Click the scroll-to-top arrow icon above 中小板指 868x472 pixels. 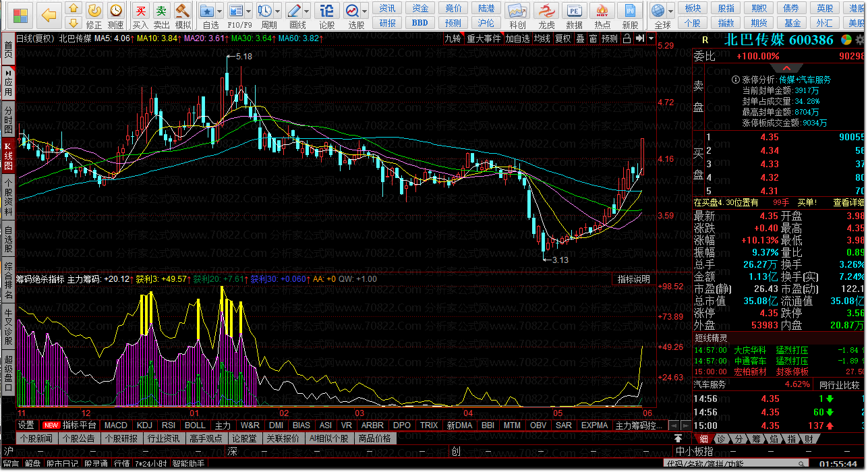point(678,438)
